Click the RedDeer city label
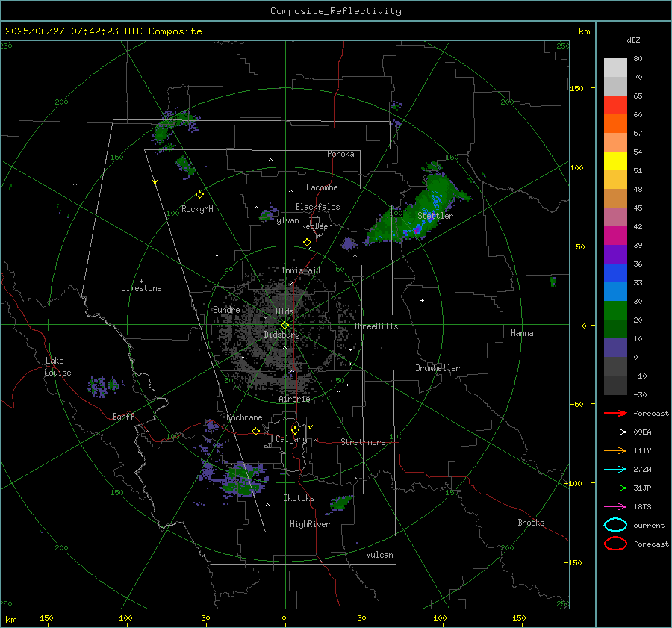Screen dimensions: 672x628 [x=317, y=226]
